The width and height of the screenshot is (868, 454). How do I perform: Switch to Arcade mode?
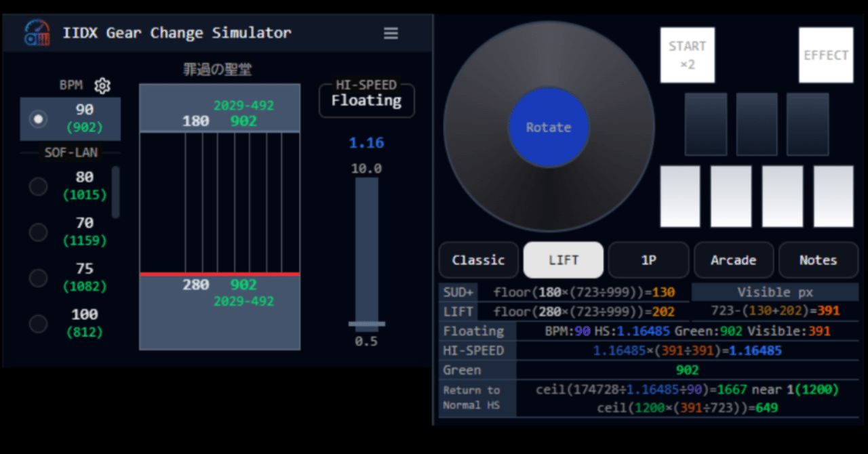point(734,260)
